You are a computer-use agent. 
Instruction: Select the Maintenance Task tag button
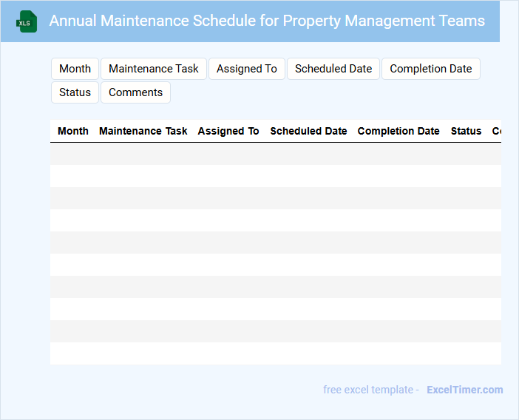(154, 69)
